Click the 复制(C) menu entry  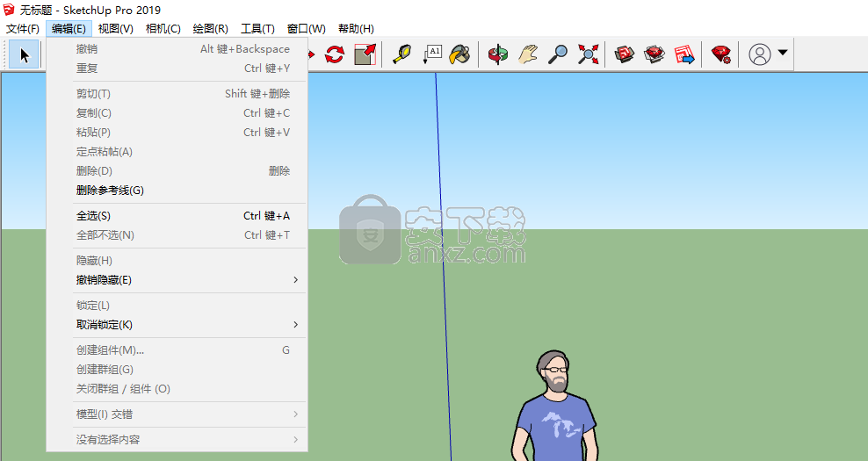click(177, 113)
